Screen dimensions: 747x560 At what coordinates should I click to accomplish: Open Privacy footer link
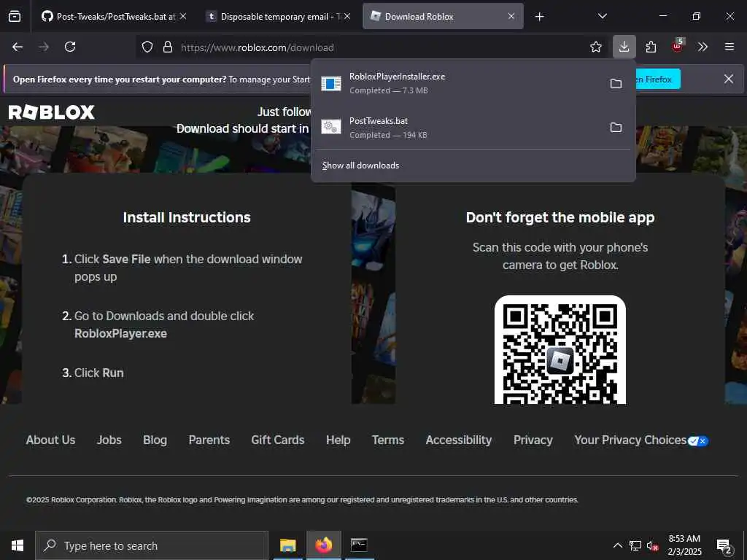[533, 440]
